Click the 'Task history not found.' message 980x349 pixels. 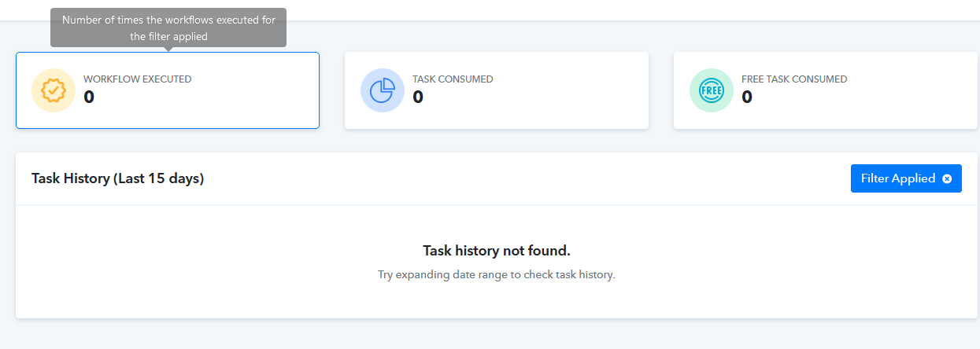pos(497,251)
